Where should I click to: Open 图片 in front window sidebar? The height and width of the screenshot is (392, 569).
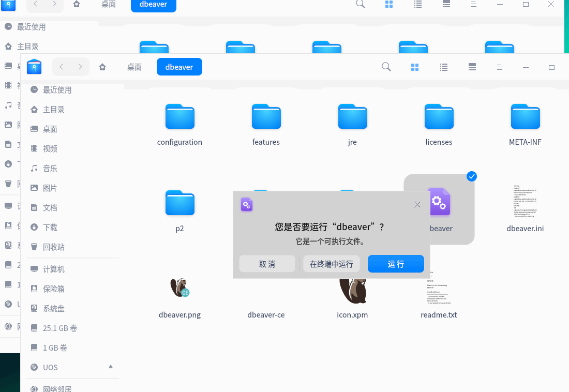click(50, 188)
